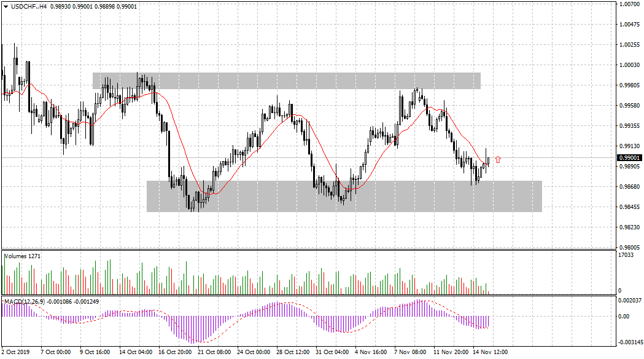The image size is (644, 359).
Task: Select the upper grey resistance zone rectangle
Action: 286,81
